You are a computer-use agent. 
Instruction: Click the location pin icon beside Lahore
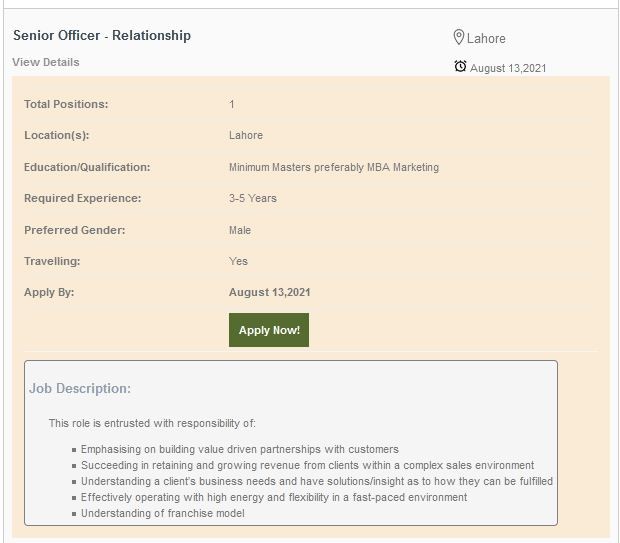tap(459, 37)
